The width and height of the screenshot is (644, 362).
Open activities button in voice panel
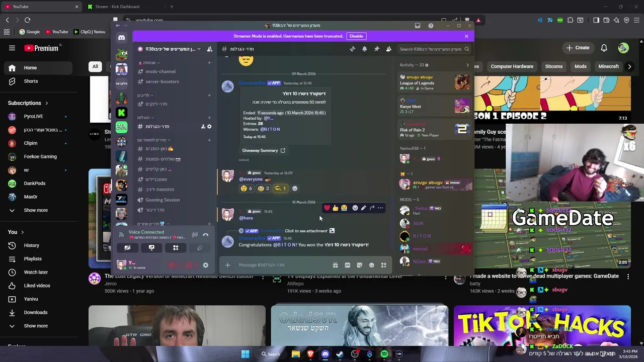(176, 248)
